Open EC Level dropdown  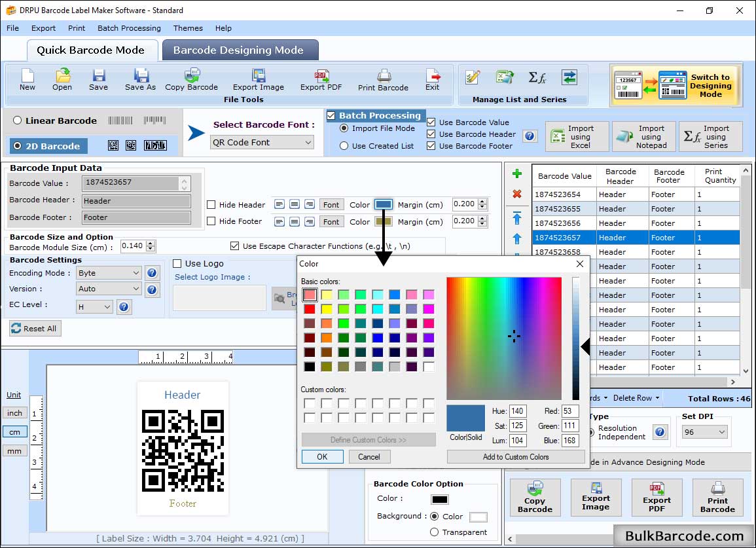coord(94,307)
